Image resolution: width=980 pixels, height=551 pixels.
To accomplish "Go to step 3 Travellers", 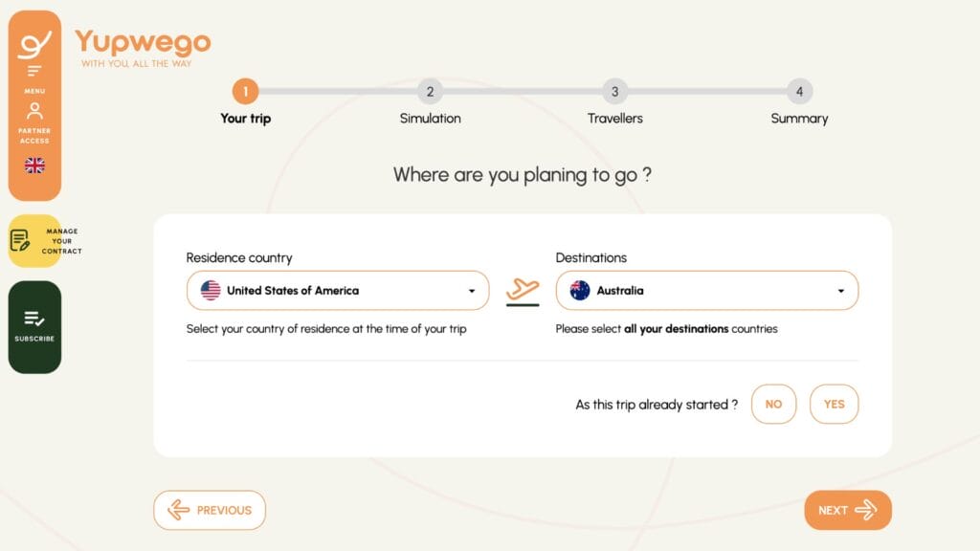I will tap(614, 92).
